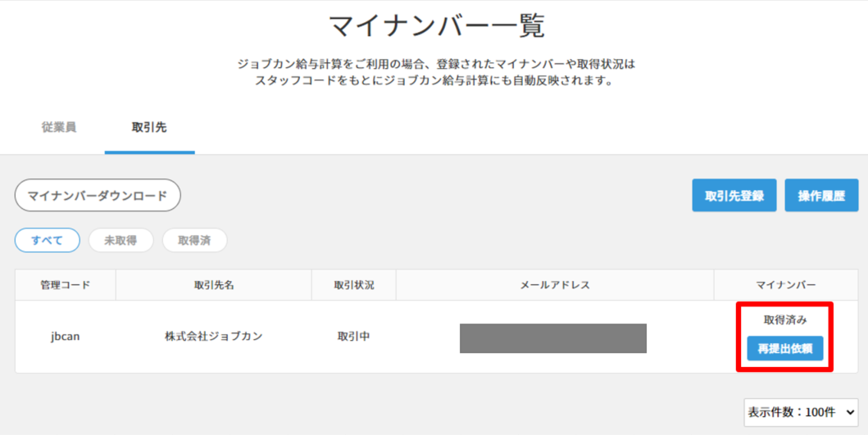Image resolution: width=868 pixels, height=435 pixels.
Task: Click the 取引中 status cell
Action: [x=354, y=337]
